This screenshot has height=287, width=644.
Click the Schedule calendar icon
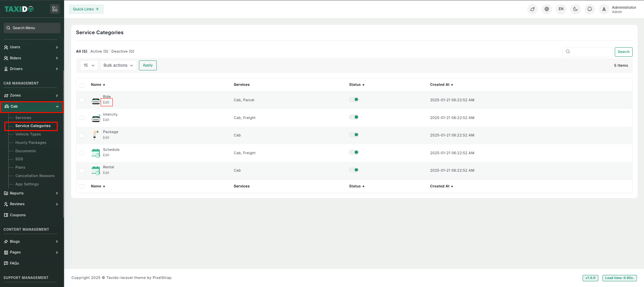(x=96, y=153)
